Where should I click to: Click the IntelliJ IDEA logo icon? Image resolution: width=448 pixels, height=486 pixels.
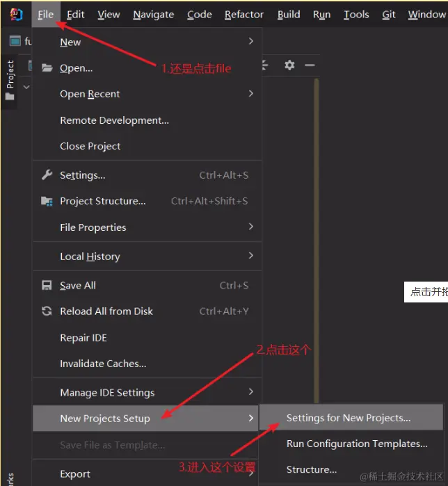point(16,15)
